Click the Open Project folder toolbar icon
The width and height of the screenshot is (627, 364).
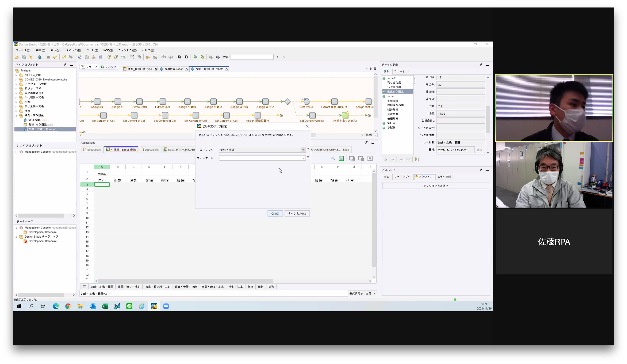(17, 57)
